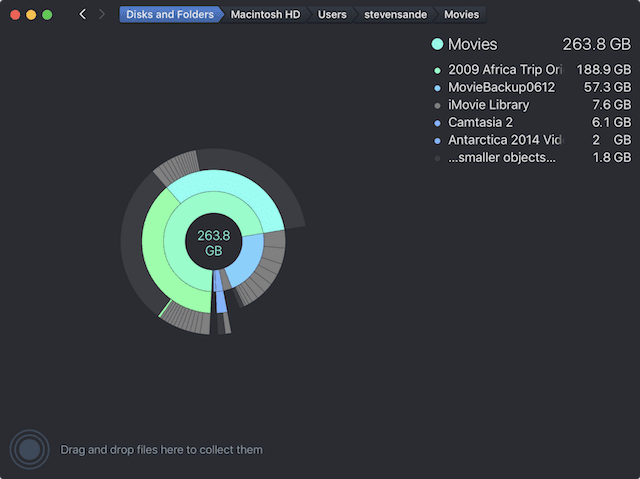This screenshot has height=479, width=640.
Task: Click gray dot next to iMovie Library
Action: pyautogui.click(x=437, y=105)
